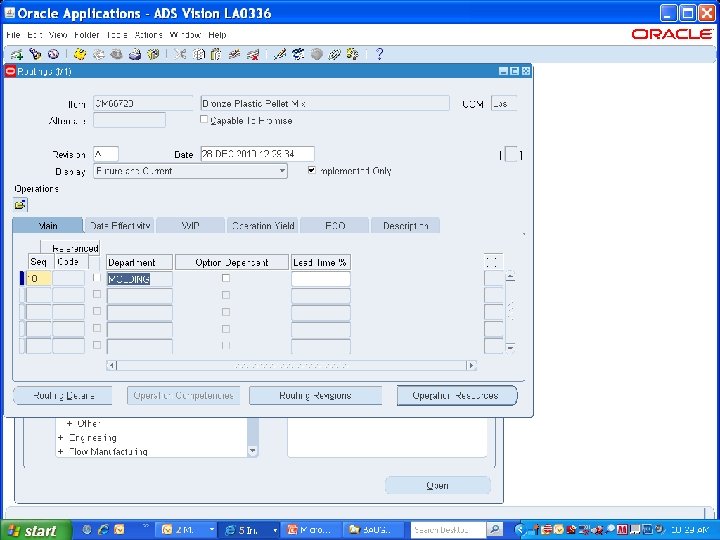
Task: Click the Windows start button
Action: 36,530
